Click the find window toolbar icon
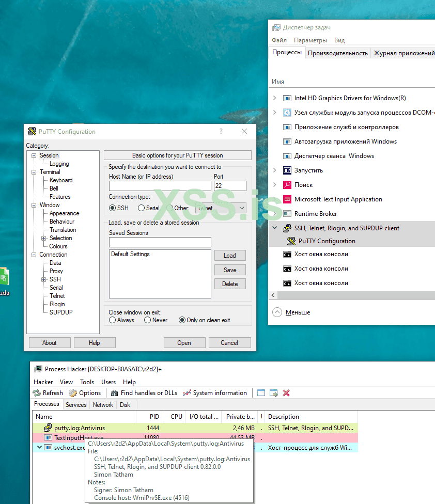Image resolution: width=435 pixels, height=504 pixels. tap(274, 393)
